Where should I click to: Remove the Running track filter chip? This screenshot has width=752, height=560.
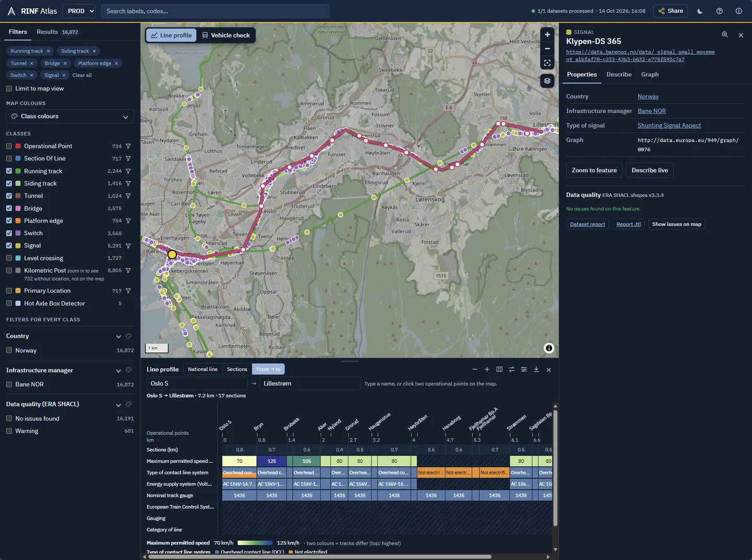[x=48, y=51]
